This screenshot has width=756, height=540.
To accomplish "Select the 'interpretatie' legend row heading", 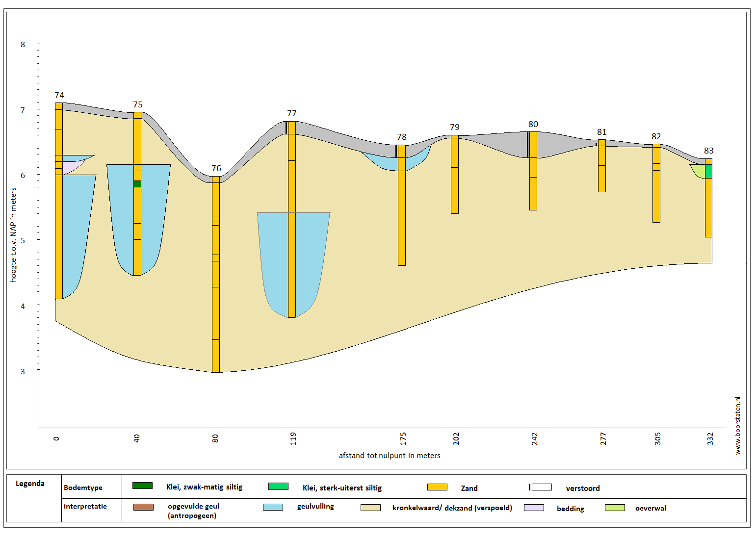I will [x=85, y=506].
